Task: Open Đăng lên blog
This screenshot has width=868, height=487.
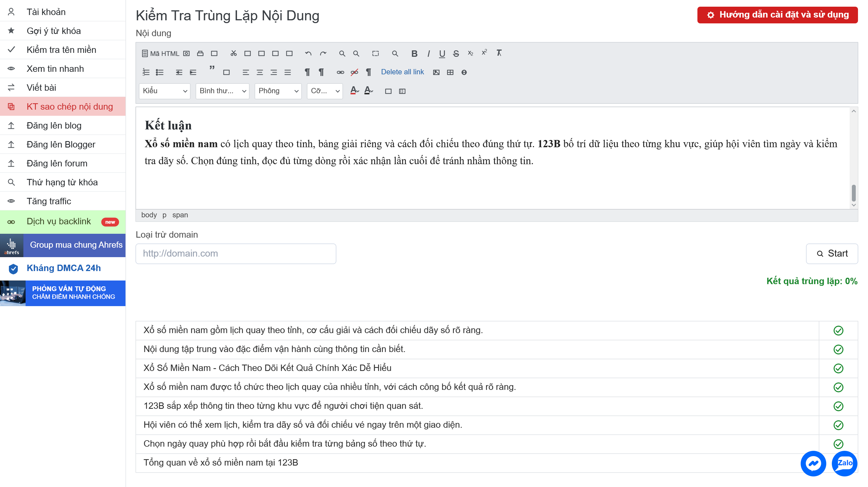Action: click(63, 126)
